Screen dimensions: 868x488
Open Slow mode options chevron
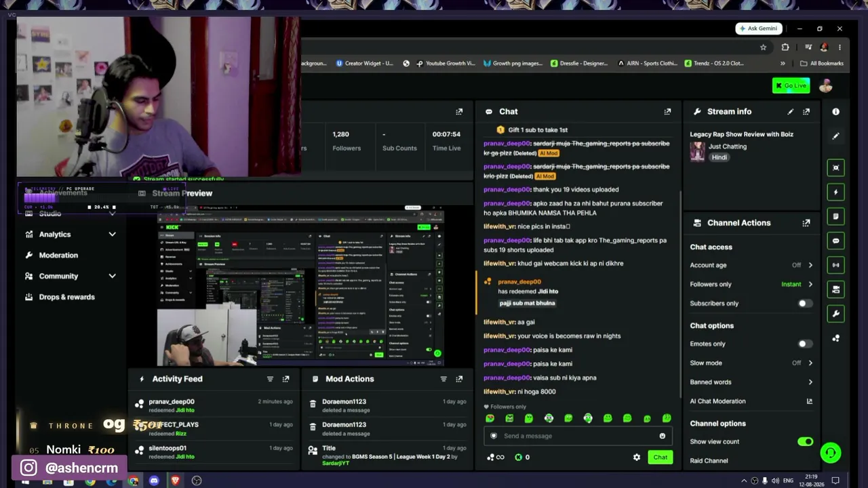coord(810,363)
